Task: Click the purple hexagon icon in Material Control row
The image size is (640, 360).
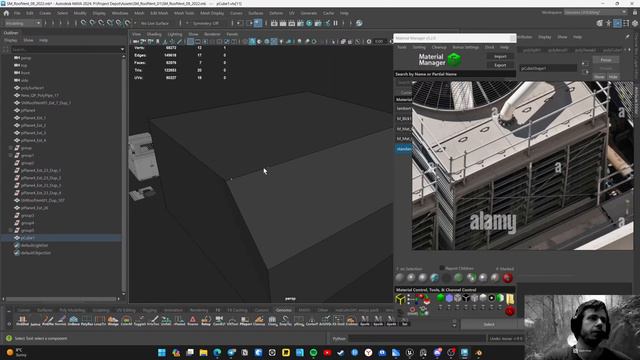Action: [x=449, y=298]
